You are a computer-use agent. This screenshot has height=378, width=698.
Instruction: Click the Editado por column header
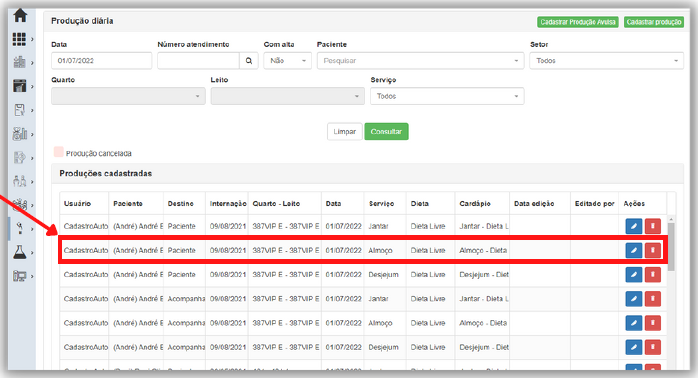pos(595,203)
